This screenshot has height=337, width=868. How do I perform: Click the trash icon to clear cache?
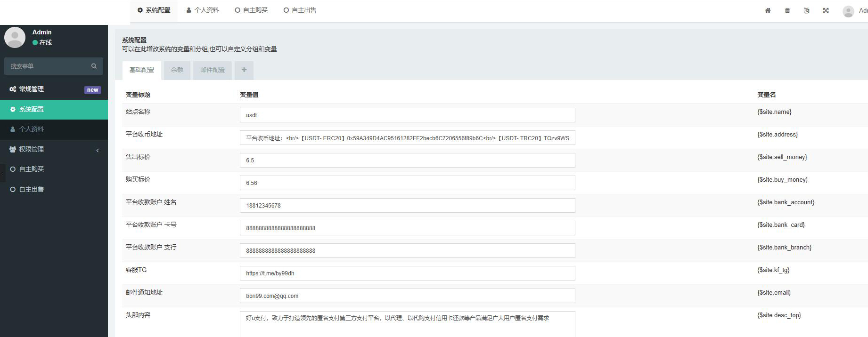coord(787,10)
